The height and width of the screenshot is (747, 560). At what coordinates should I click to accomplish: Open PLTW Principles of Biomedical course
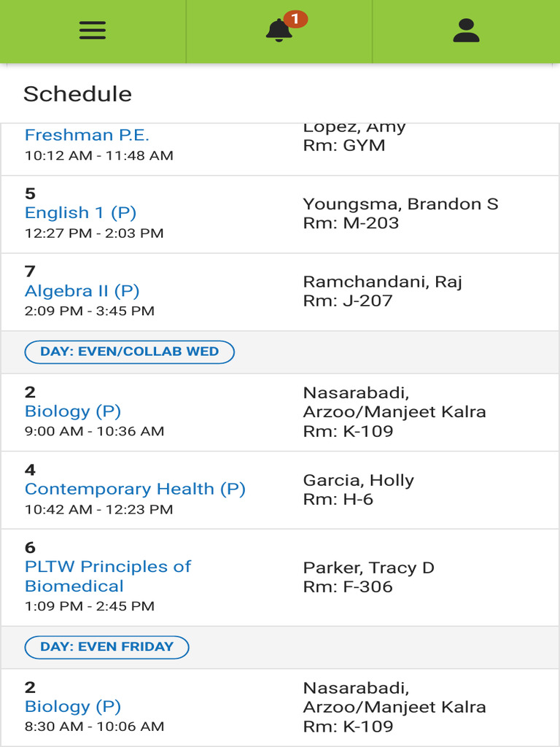tap(107, 576)
